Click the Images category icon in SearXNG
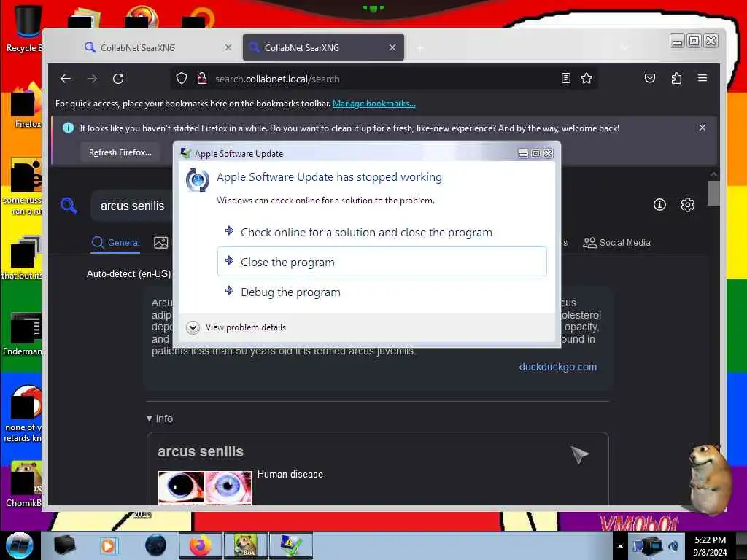The image size is (747, 560). point(161,242)
